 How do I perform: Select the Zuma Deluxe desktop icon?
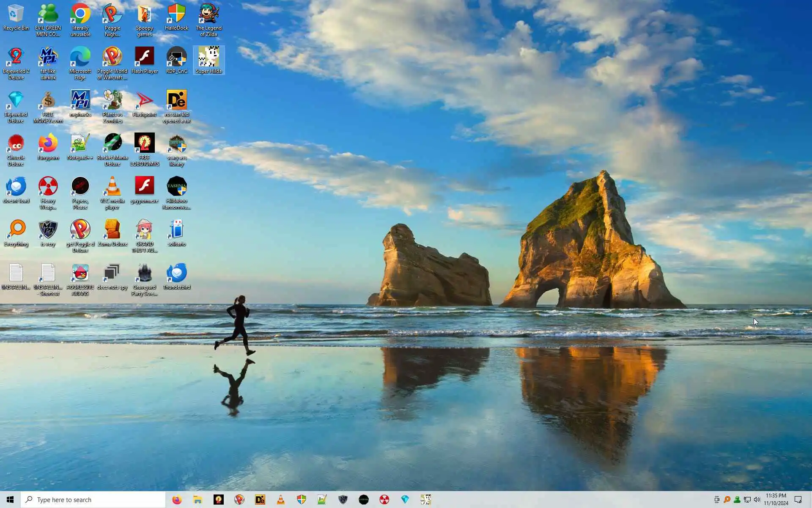(x=112, y=230)
